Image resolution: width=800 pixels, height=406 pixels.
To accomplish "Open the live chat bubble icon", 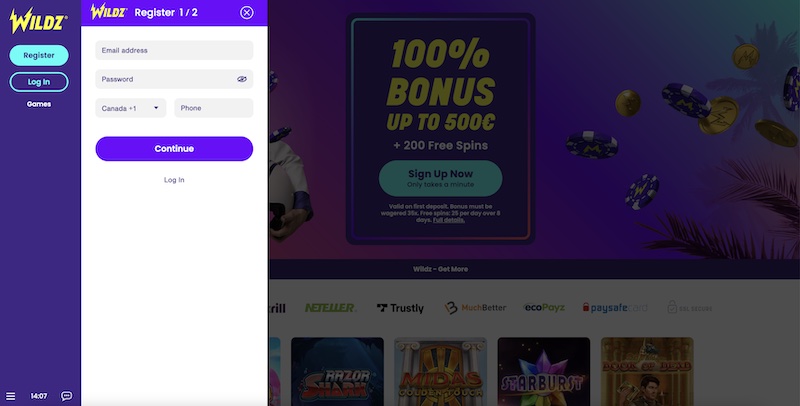I will [x=66, y=396].
